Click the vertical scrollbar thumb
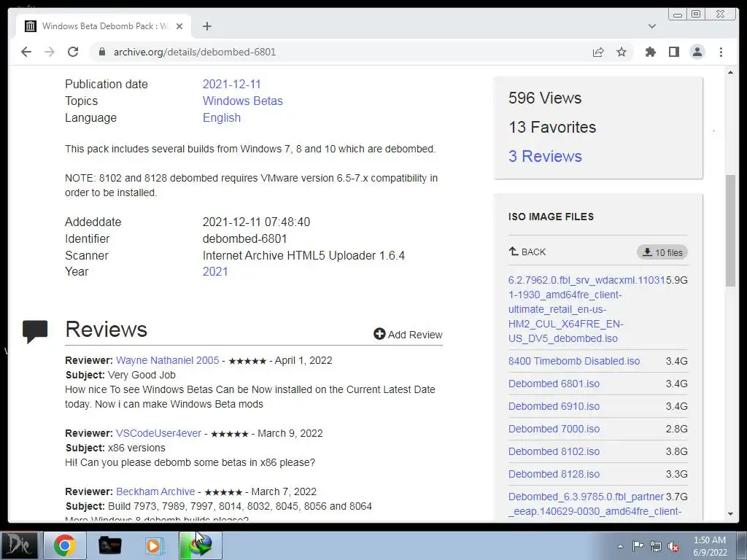The height and width of the screenshot is (560, 747). coord(730,231)
